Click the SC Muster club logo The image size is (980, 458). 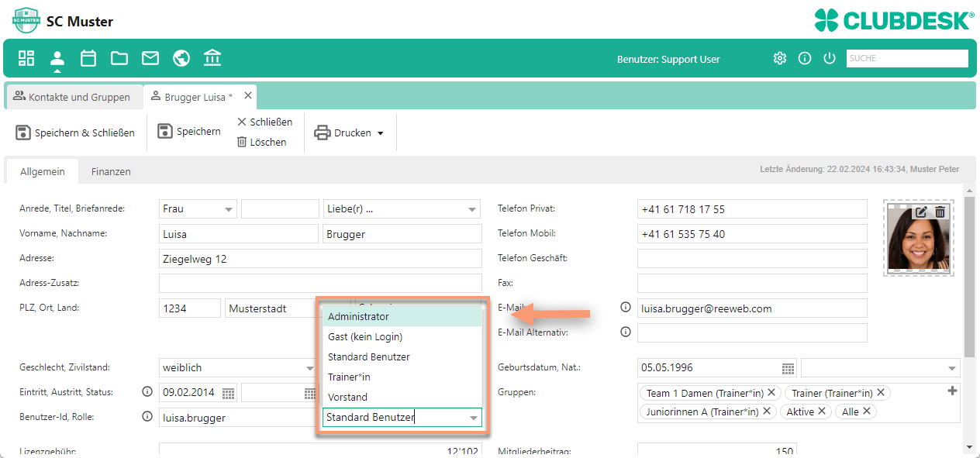pyautogui.click(x=26, y=20)
